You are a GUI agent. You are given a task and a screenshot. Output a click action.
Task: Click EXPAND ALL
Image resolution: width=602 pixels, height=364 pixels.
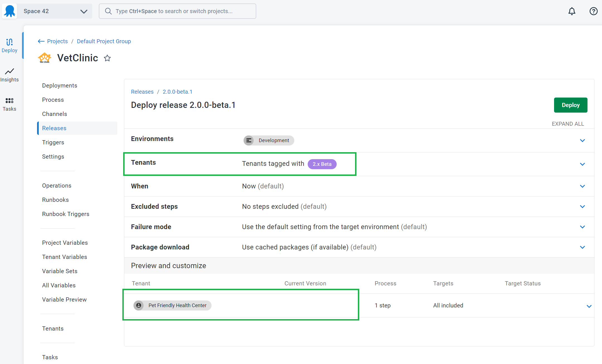pyautogui.click(x=568, y=124)
